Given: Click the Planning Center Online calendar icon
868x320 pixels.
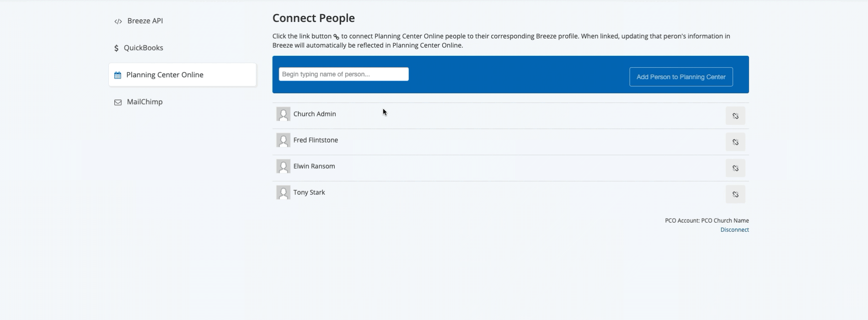Looking at the screenshot, I should click(x=118, y=75).
